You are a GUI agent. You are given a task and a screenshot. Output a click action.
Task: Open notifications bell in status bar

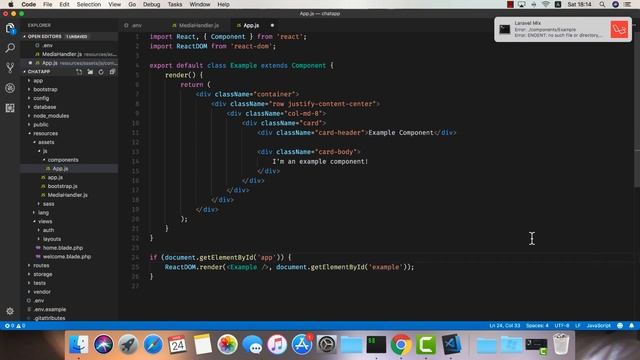click(x=631, y=326)
